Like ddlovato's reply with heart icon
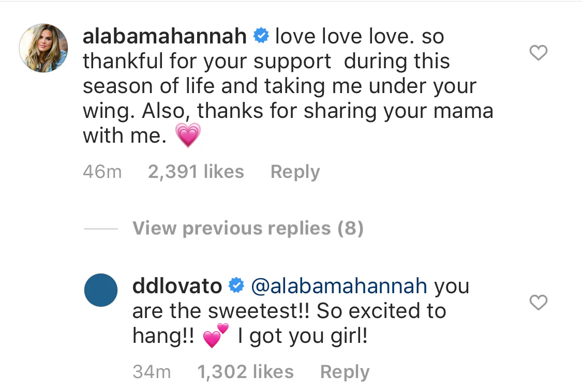582x392 pixels. pos(539,303)
